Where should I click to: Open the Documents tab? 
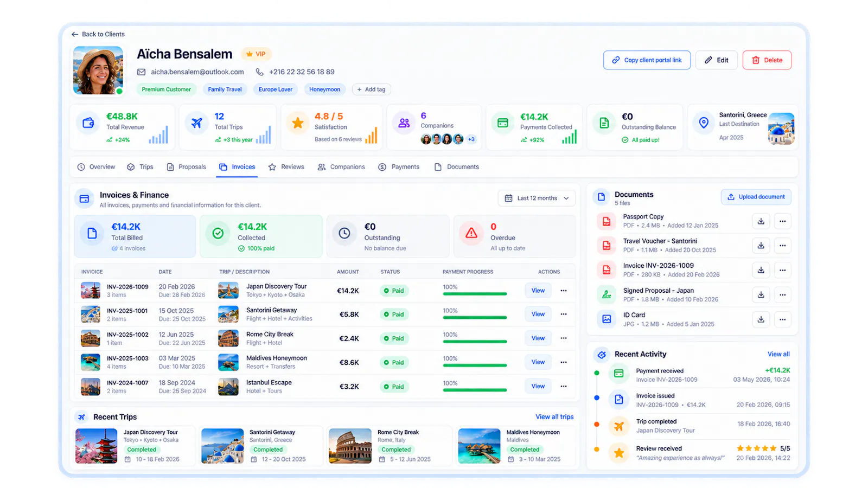[457, 167]
